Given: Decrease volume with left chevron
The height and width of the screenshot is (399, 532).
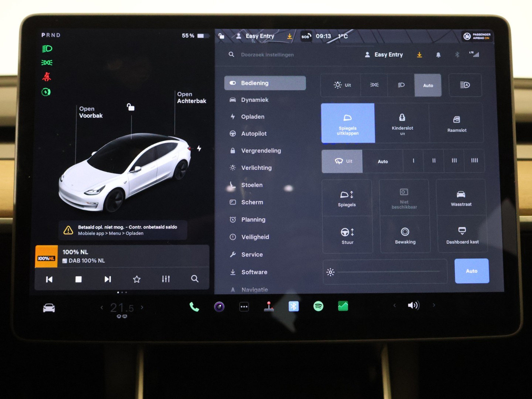Looking at the screenshot, I should point(395,305).
